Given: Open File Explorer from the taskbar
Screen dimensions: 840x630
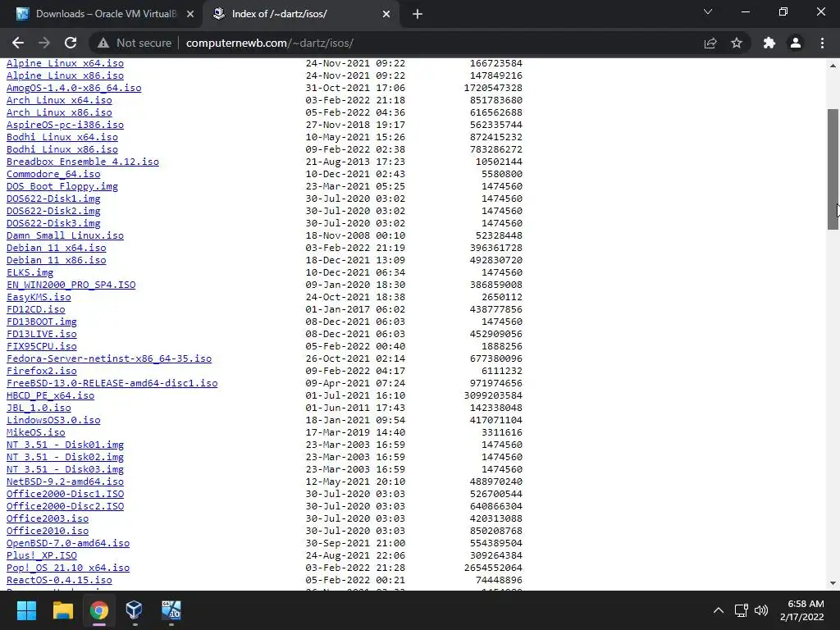Looking at the screenshot, I should pyautogui.click(x=62, y=610).
